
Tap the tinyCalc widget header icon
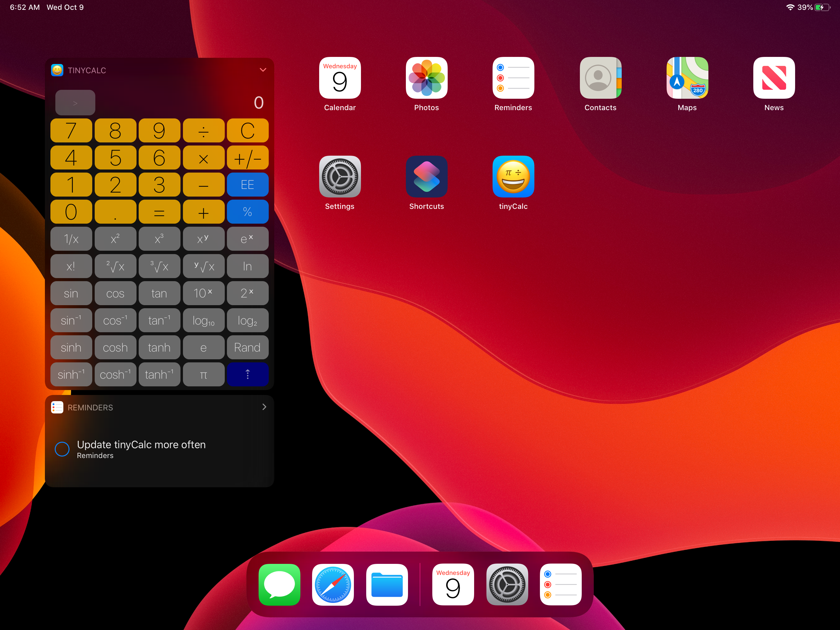[x=57, y=70]
